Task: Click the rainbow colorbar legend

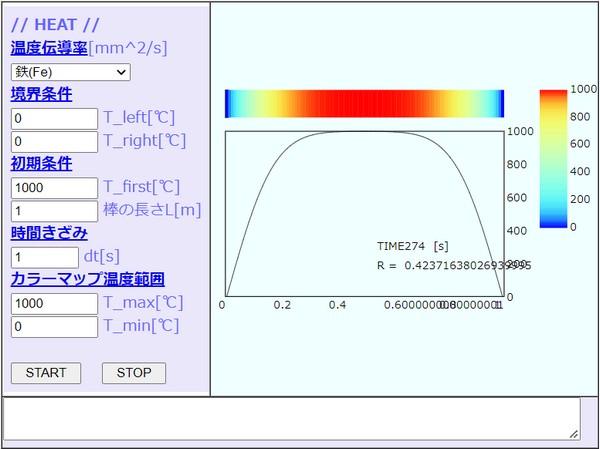Action: point(554,158)
